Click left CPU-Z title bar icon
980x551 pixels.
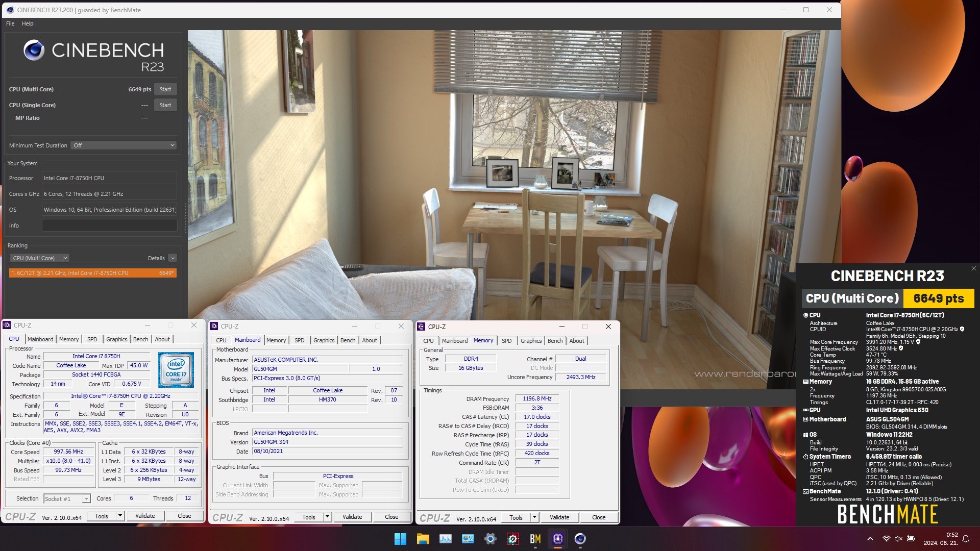coord(7,325)
